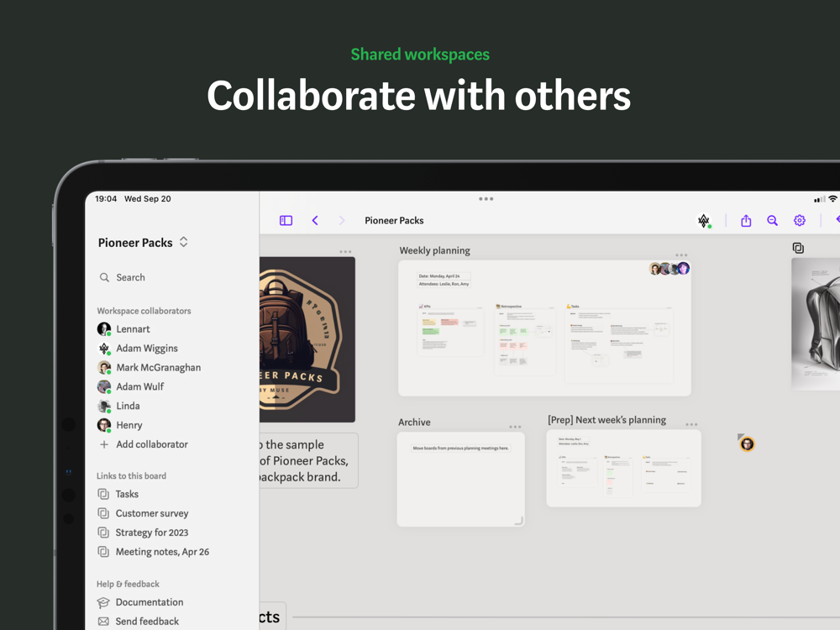The height and width of the screenshot is (630, 840).
Task: Click the plus icon beside Add collaborator
Action: 104,444
